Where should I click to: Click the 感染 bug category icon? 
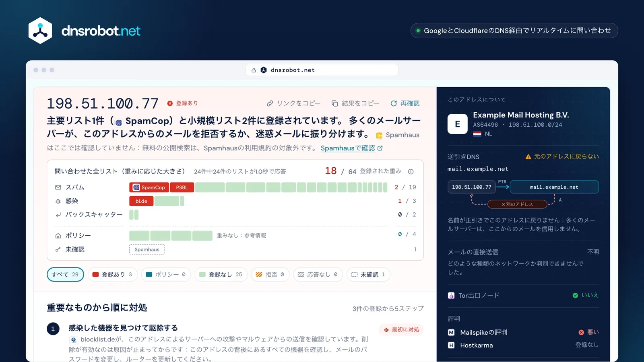[58, 201]
